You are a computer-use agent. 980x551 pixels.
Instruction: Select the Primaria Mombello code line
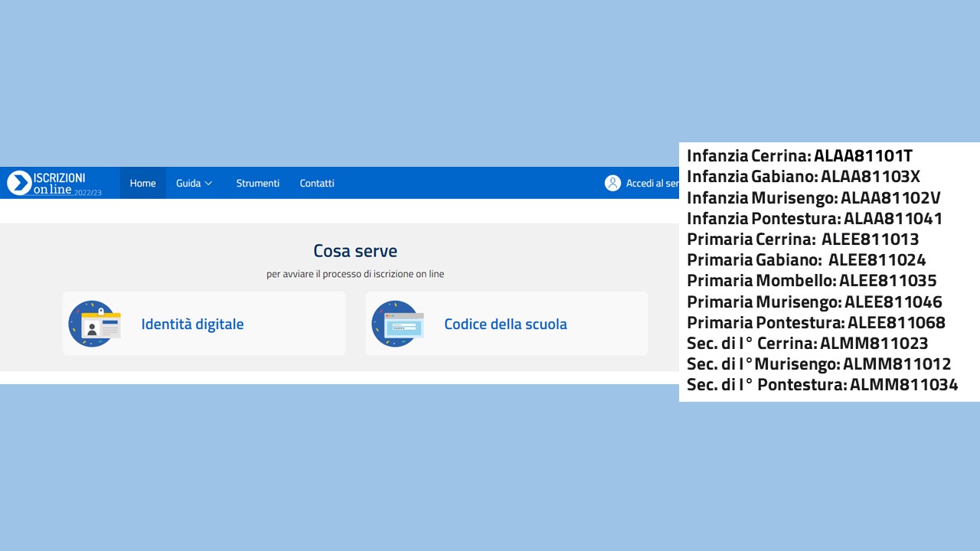point(811,281)
